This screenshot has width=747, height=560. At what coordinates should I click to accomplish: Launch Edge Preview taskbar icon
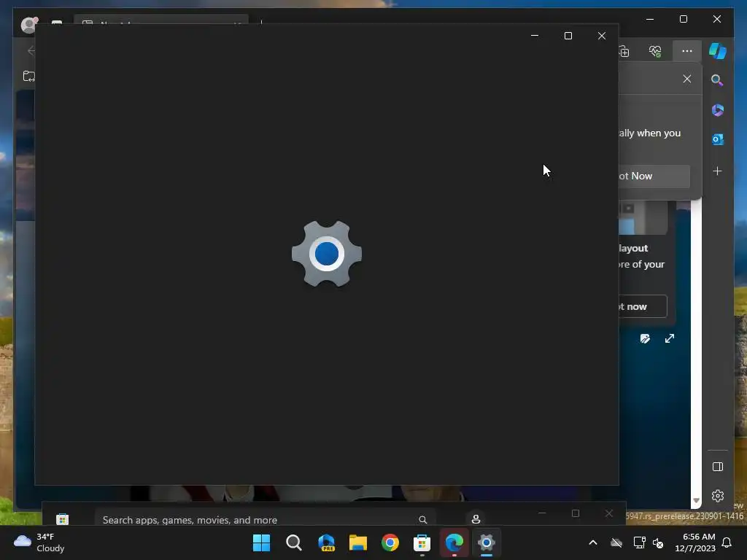326,542
